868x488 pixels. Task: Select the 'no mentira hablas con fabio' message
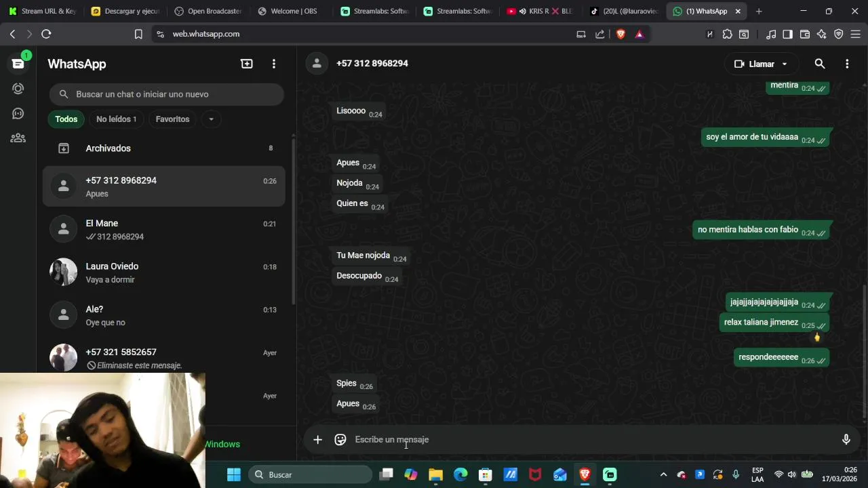(761, 230)
